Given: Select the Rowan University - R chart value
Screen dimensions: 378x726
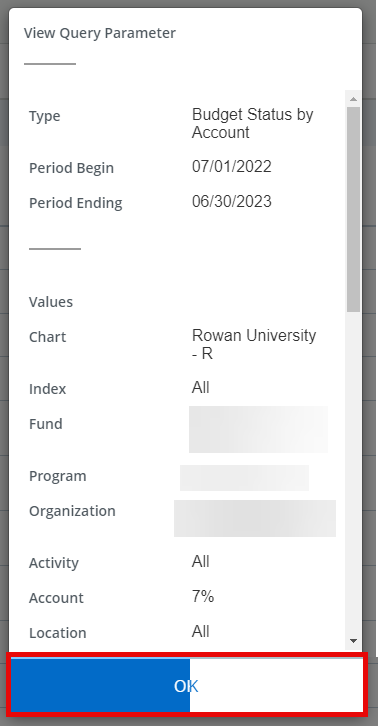Looking at the screenshot, I should click(254, 344).
